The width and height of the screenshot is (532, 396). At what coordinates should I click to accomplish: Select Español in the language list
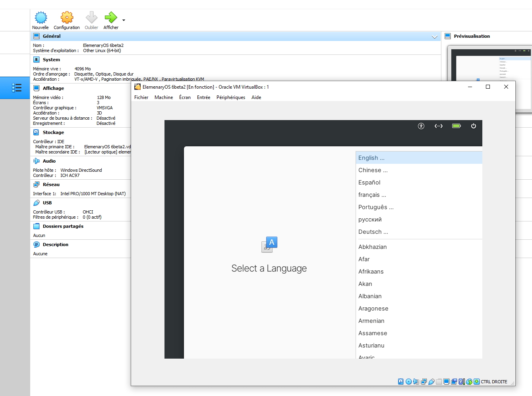[419, 182]
